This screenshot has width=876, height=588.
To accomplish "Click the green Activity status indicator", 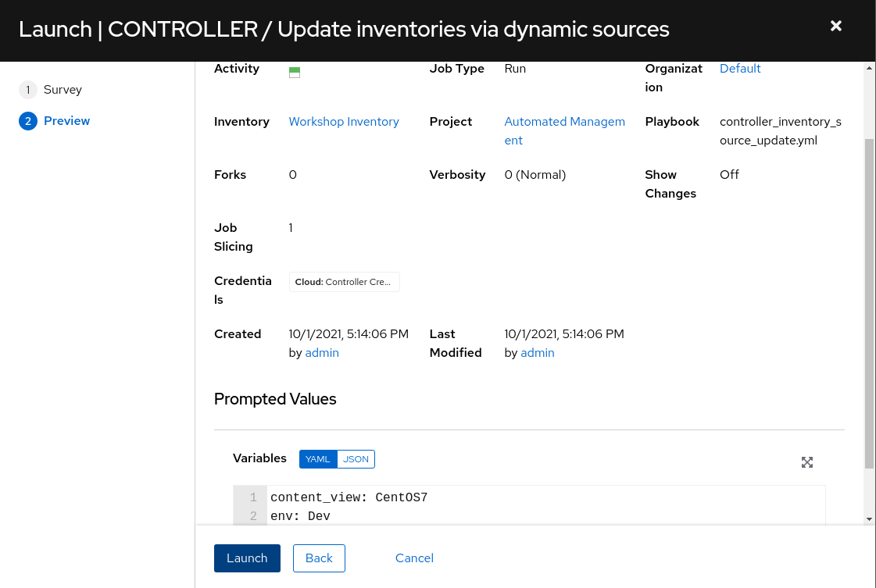I will point(295,72).
